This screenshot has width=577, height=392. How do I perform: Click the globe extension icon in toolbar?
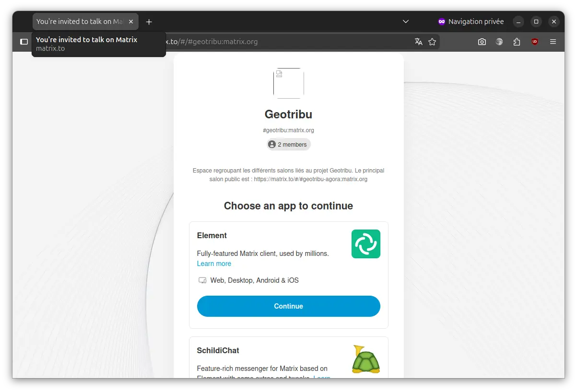pyautogui.click(x=499, y=42)
